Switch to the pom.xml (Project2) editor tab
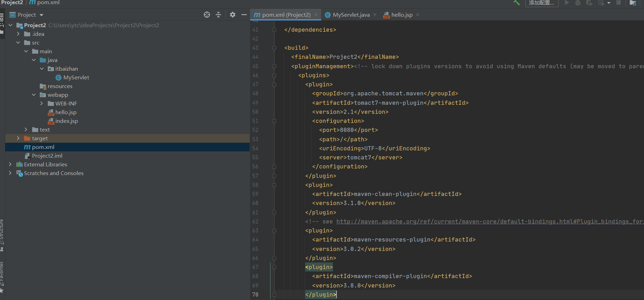The height and width of the screenshot is (300, 644). coord(286,15)
